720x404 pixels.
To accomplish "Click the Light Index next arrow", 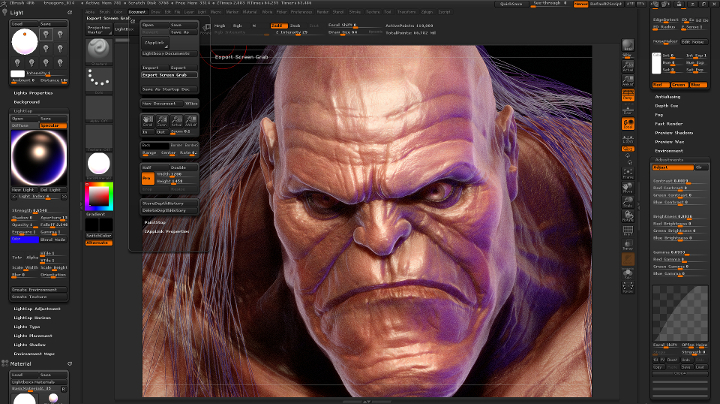I will tap(64, 196).
